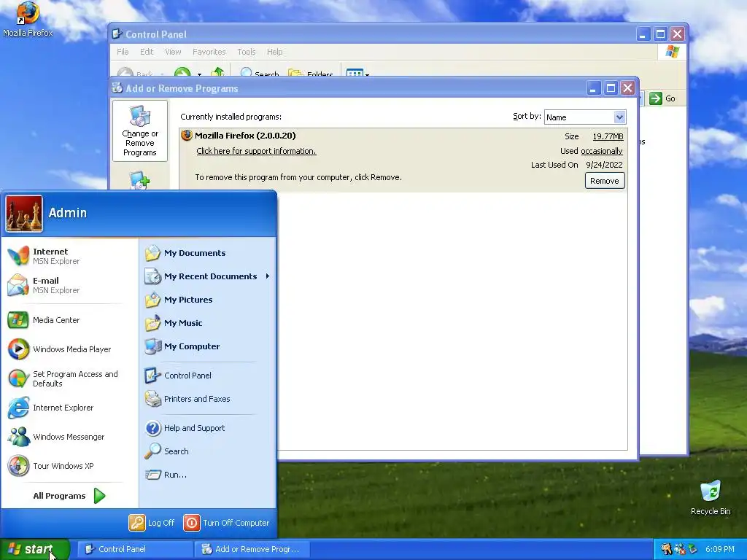Image resolution: width=747 pixels, height=560 pixels.
Task: Open Windows Messenger
Action: click(x=69, y=437)
